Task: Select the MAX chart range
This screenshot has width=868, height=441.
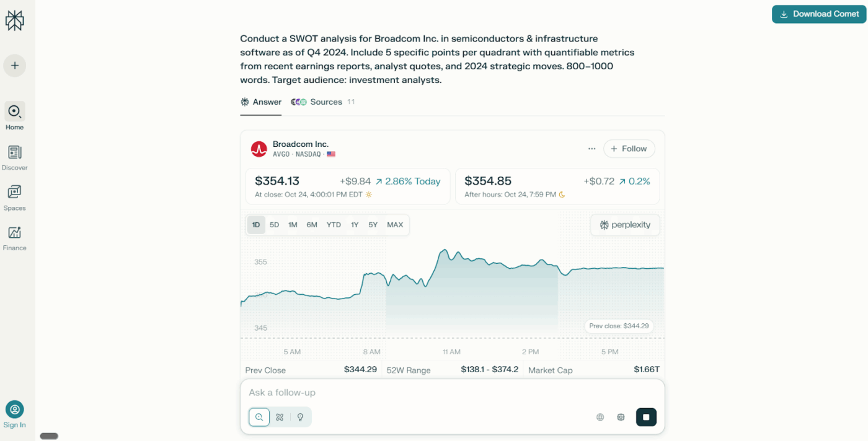Action: [395, 225]
